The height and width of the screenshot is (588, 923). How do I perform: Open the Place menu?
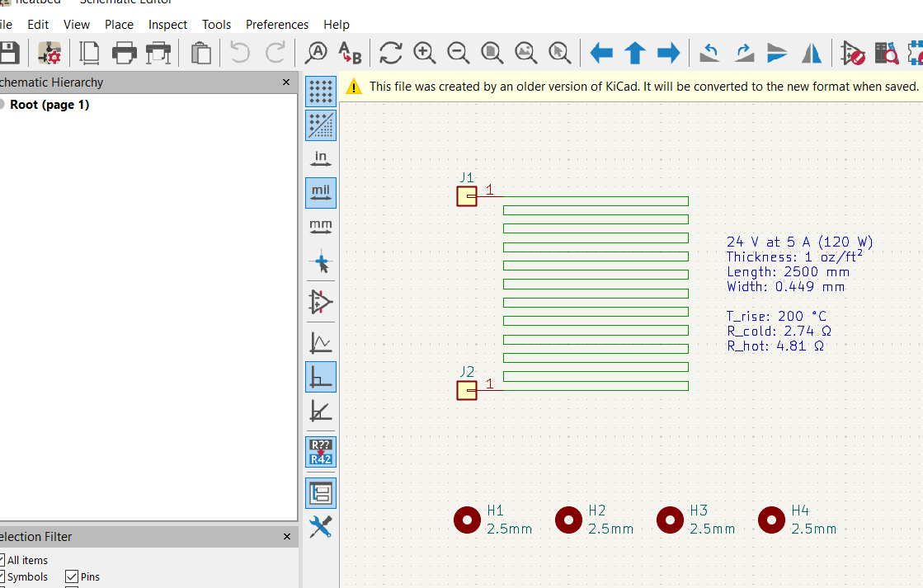click(119, 25)
